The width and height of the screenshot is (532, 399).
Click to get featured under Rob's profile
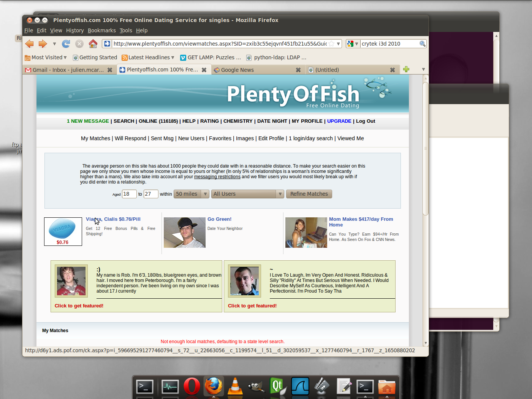click(79, 306)
